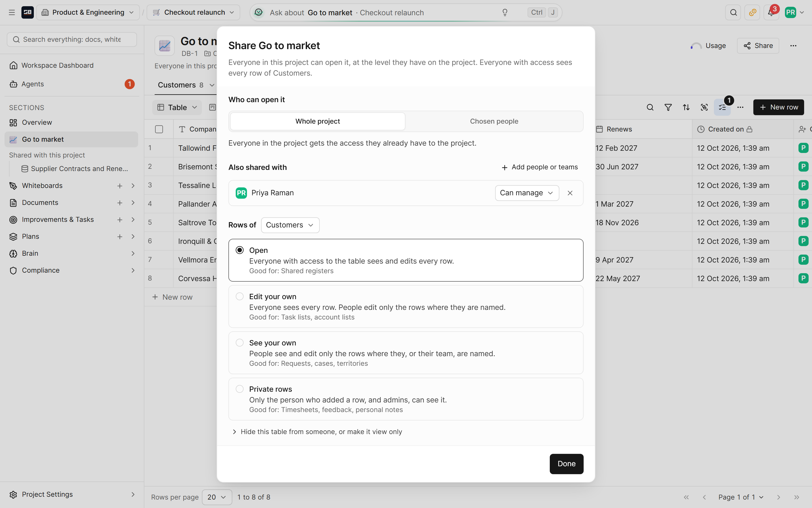Add a new Whiteboards item with plus

point(120,186)
